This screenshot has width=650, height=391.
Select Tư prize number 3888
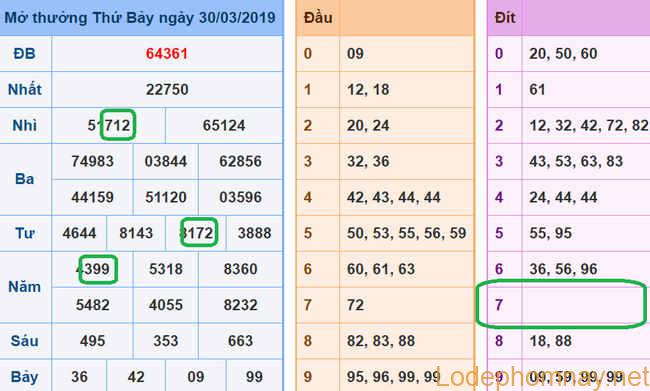tap(255, 233)
